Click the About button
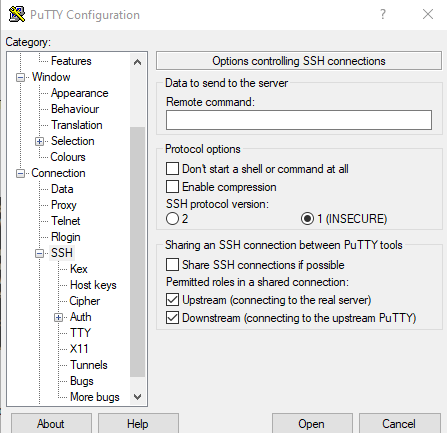447x433 pixels. point(51,424)
